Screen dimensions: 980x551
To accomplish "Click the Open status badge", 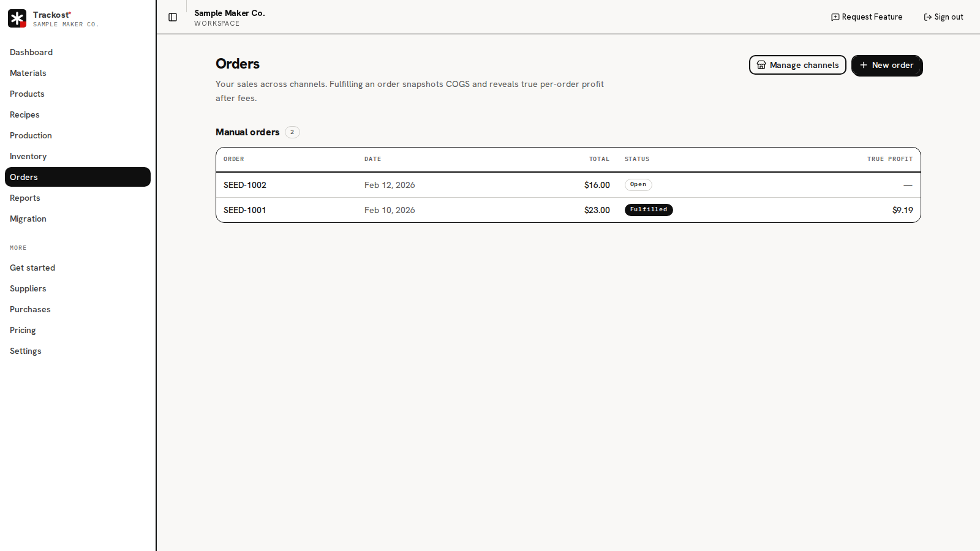I will [638, 184].
